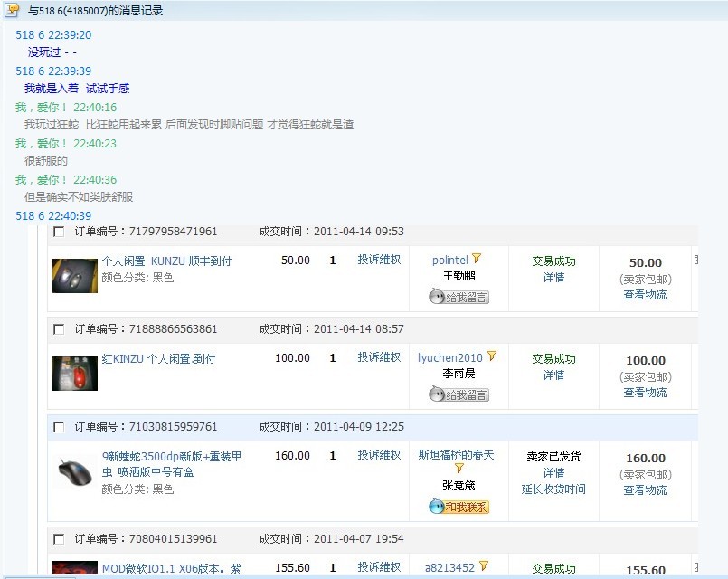Open item link MOD微软IO1.1 X06版本
Image resolution: width=728 pixels, height=579 pixels.
coord(171,568)
